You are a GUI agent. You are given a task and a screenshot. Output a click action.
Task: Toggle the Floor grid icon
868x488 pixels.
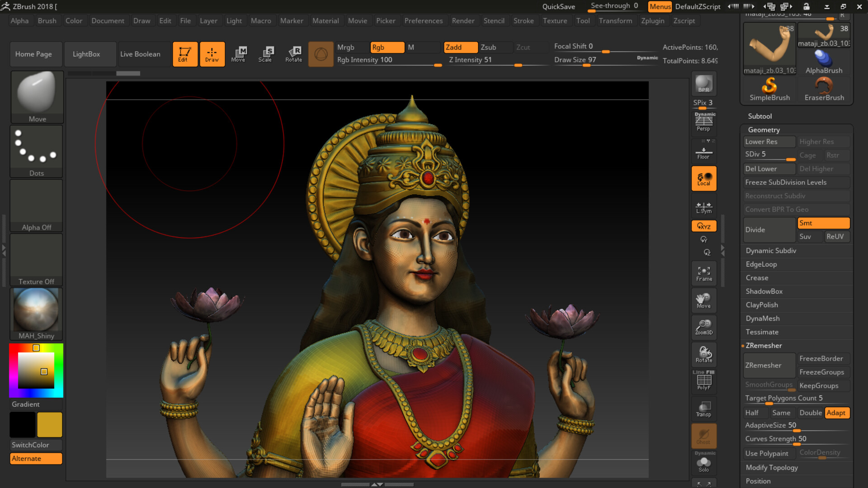point(704,150)
